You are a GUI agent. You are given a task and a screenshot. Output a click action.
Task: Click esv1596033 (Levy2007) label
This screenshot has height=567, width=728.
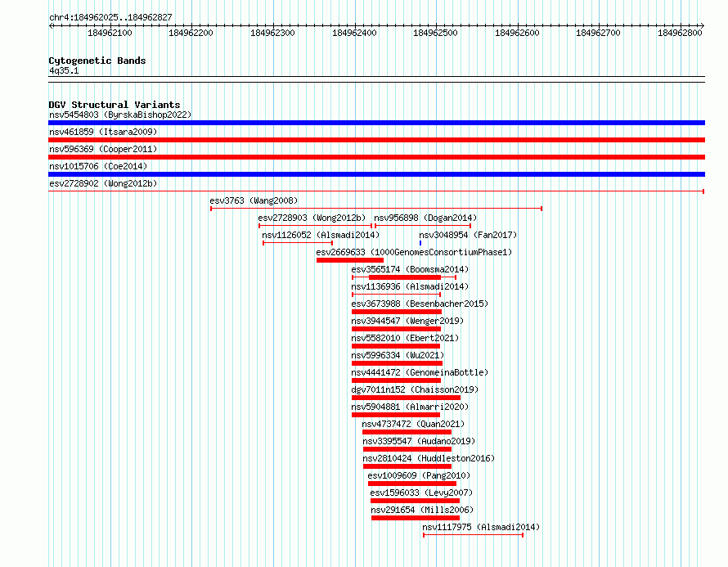click(421, 493)
